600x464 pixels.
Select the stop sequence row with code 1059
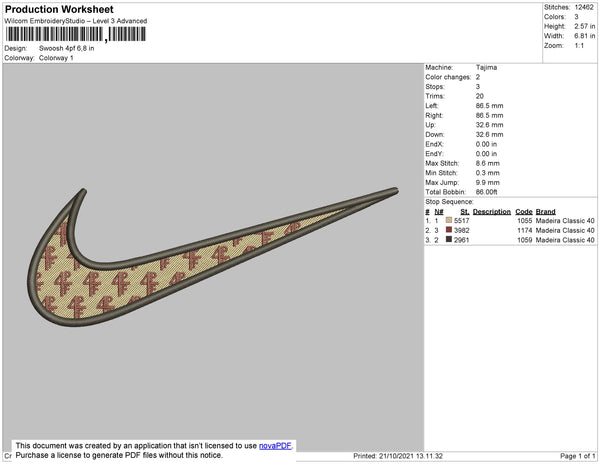point(510,240)
